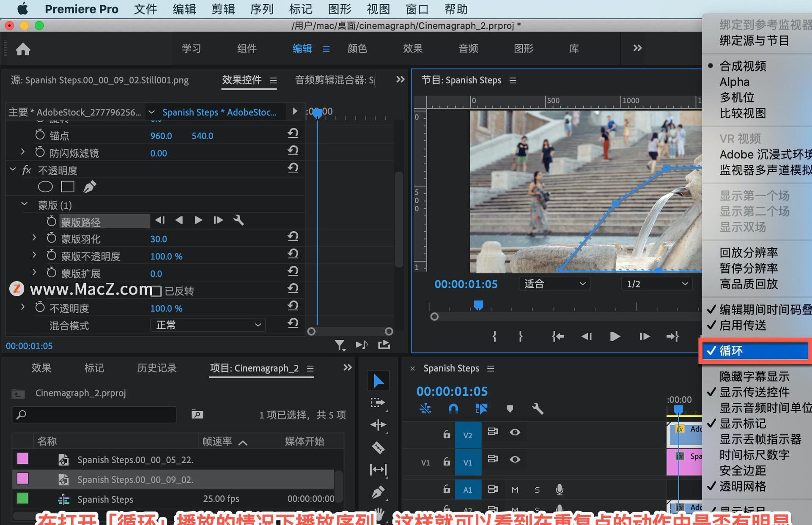Solo the A1 audio track

coord(537,489)
